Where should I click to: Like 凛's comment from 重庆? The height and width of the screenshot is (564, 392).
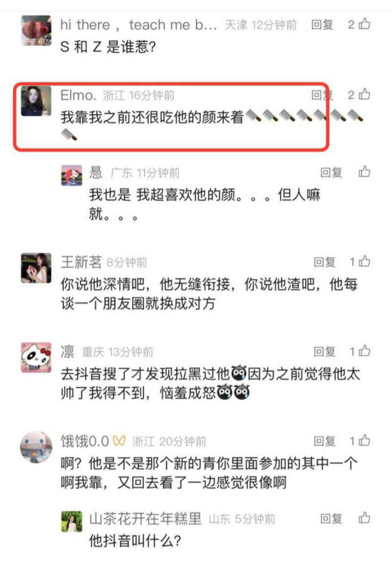click(364, 351)
